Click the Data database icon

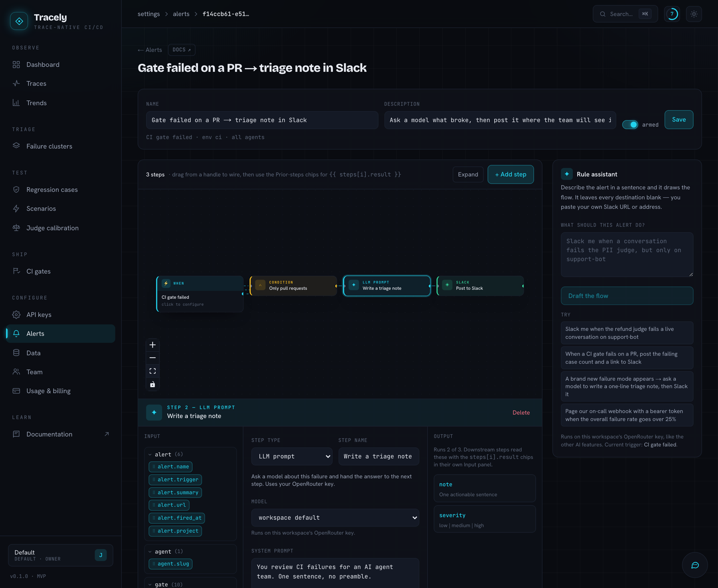click(16, 353)
